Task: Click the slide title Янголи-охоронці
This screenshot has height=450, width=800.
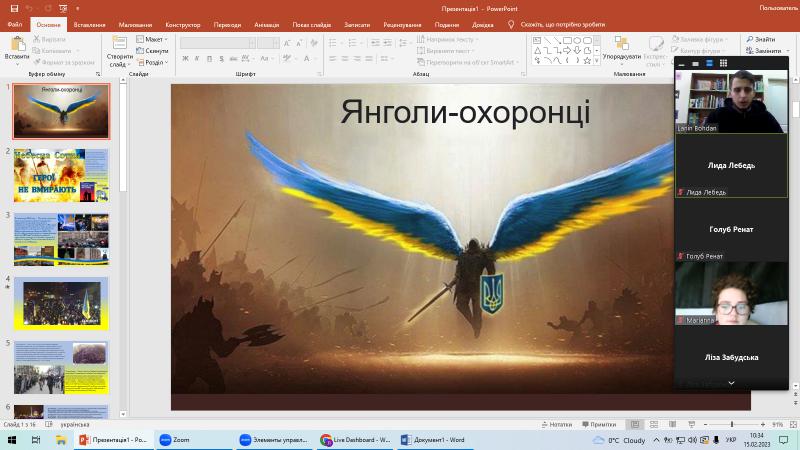Action: tap(465, 111)
